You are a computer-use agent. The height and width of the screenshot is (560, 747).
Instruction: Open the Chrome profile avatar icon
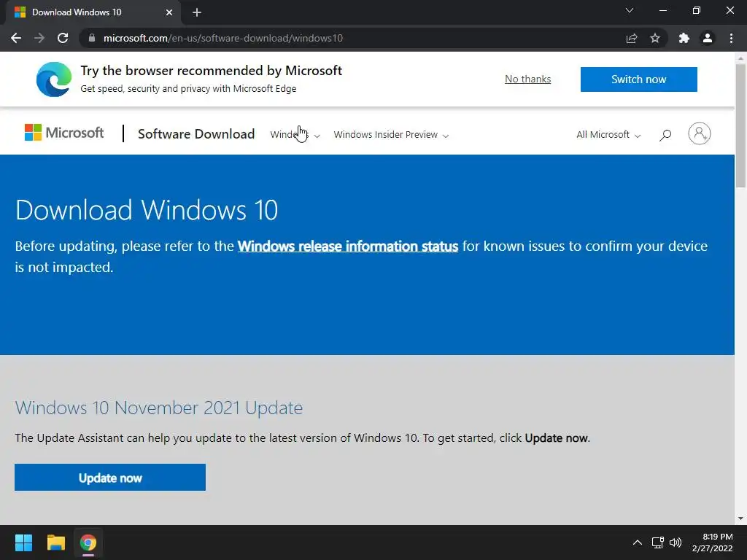click(x=708, y=38)
